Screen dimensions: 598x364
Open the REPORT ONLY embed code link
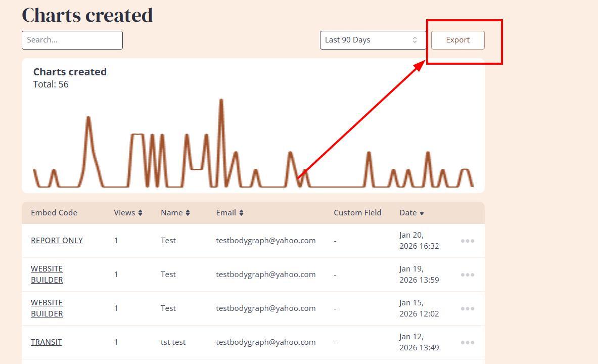point(57,241)
